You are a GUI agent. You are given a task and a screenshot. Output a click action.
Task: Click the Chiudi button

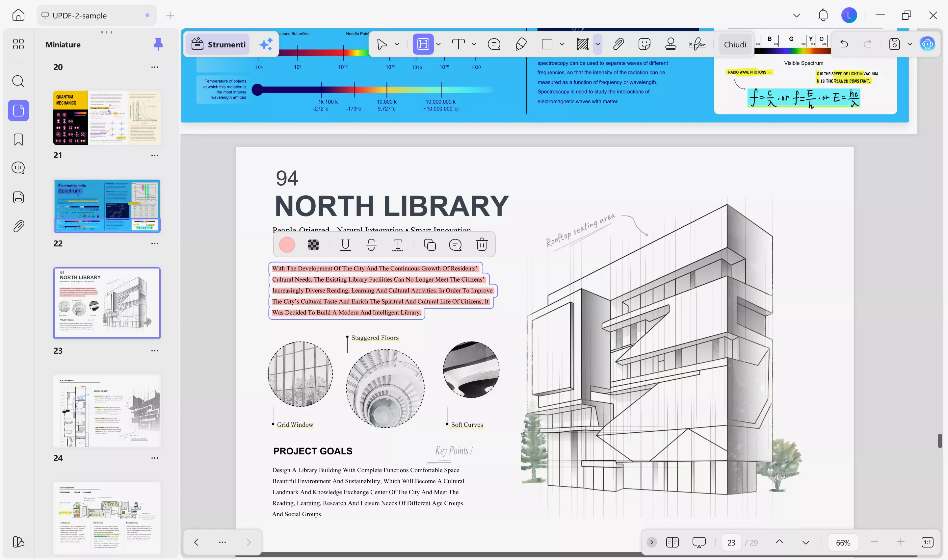click(735, 44)
